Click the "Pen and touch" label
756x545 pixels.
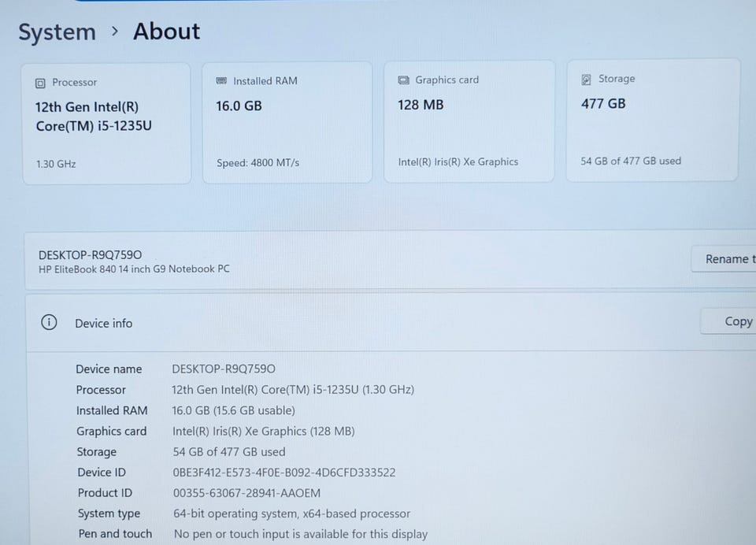click(x=115, y=534)
